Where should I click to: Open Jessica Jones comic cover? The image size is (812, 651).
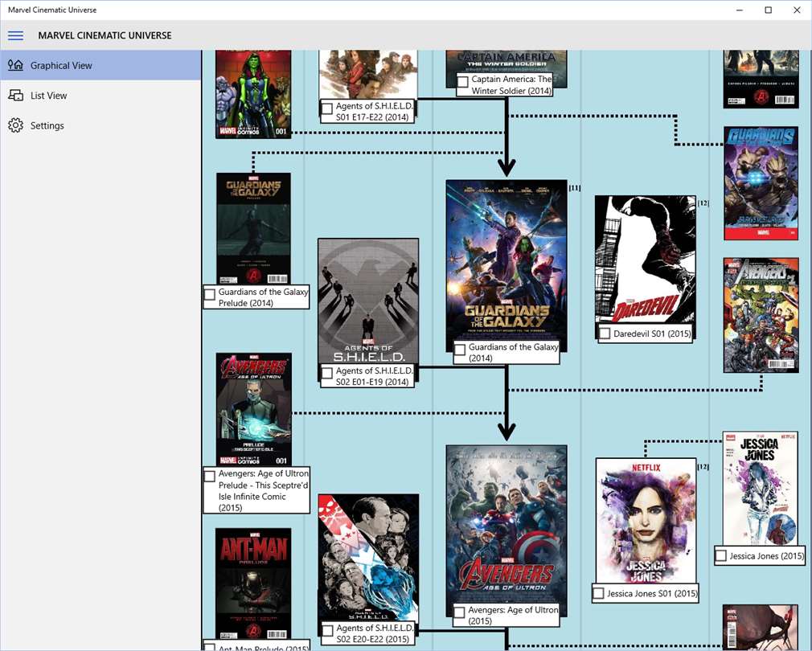pos(761,488)
